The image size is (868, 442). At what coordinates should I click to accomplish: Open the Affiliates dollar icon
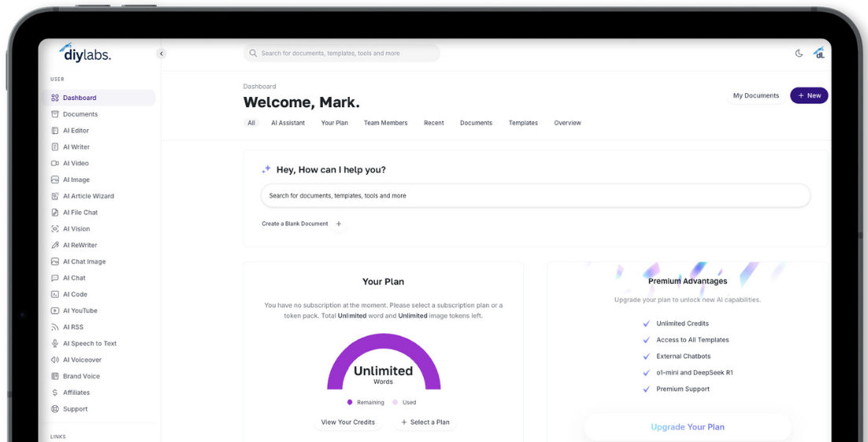pos(55,392)
